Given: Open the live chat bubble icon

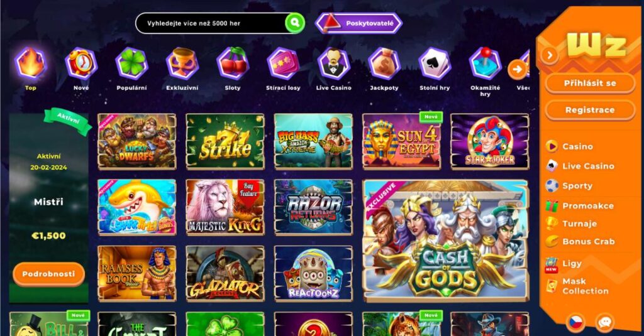Looking at the screenshot, I should click(x=604, y=322).
